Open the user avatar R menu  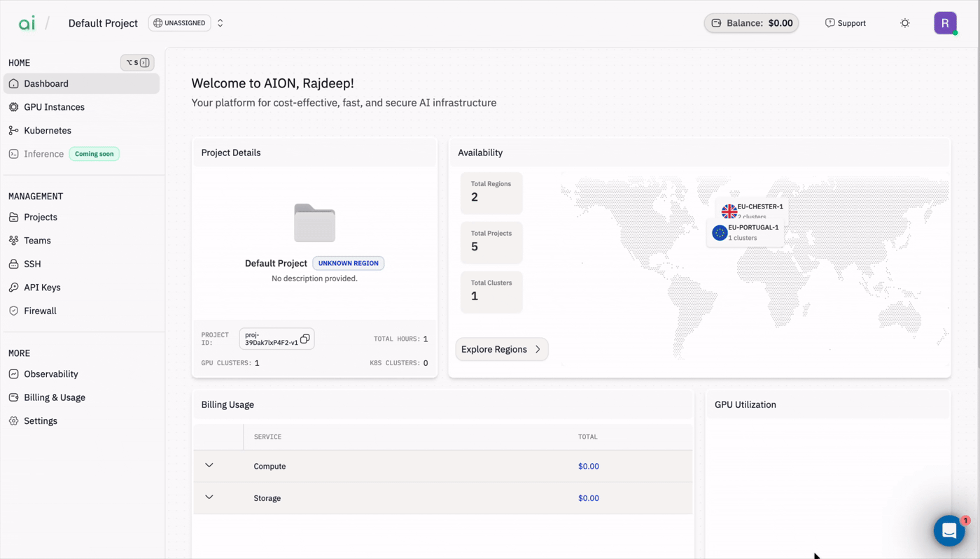pos(945,23)
